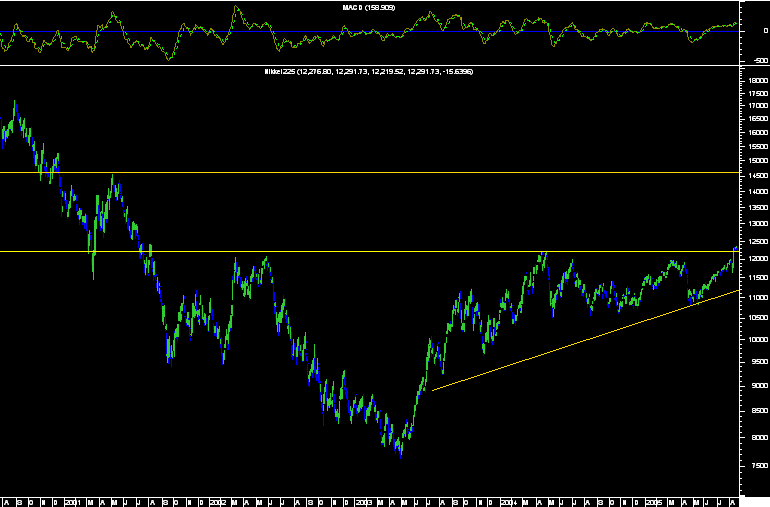The height and width of the screenshot is (507, 770).
Task: Click the 7500 price axis label
Action: point(760,466)
